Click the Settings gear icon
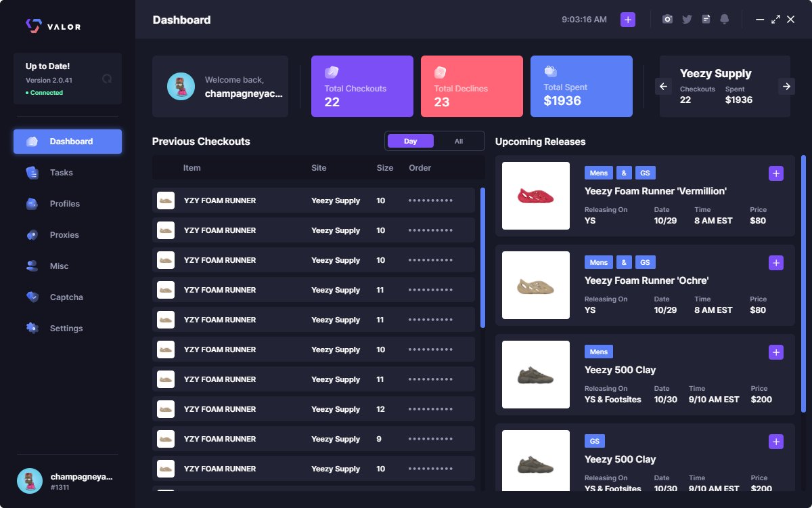 [32, 329]
